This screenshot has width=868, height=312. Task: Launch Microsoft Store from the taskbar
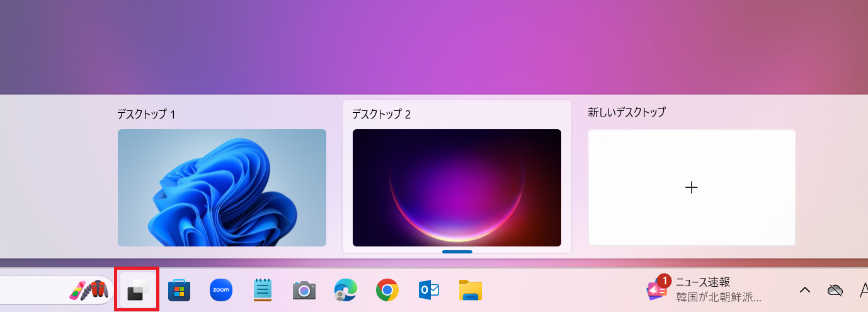pyautogui.click(x=179, y=290)
